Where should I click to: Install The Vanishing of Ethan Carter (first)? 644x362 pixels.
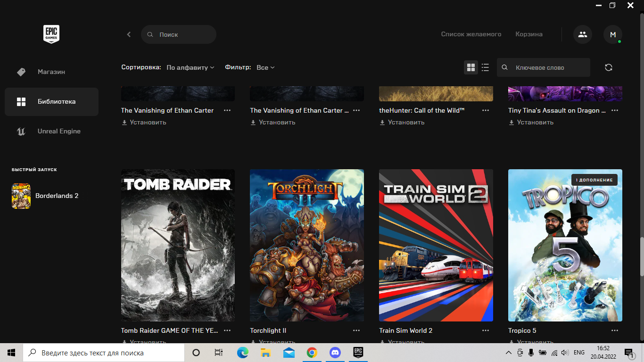144,122
